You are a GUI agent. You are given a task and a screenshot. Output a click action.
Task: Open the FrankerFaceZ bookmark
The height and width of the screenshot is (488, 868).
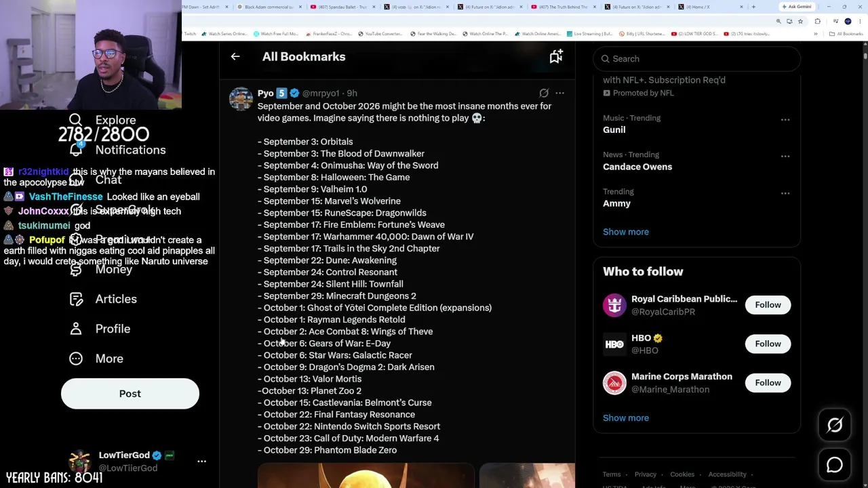point(328,34)
